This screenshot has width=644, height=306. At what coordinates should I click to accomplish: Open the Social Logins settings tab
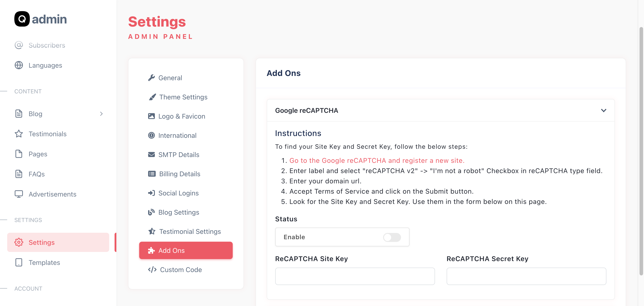click(178, 193)
